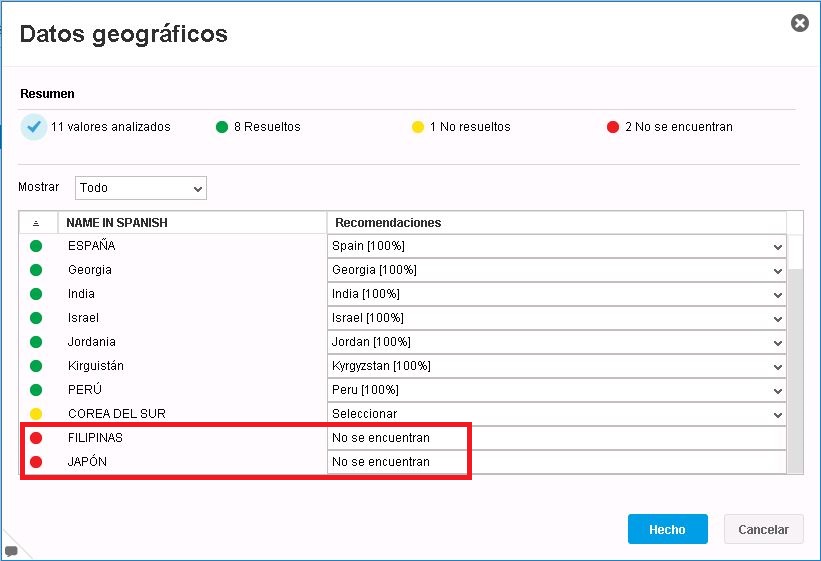Expand the Kyrgyzstan [100%] recommendation dropdown
The image size is (821, 561).
pyautogui.click(x=557, y=366)
